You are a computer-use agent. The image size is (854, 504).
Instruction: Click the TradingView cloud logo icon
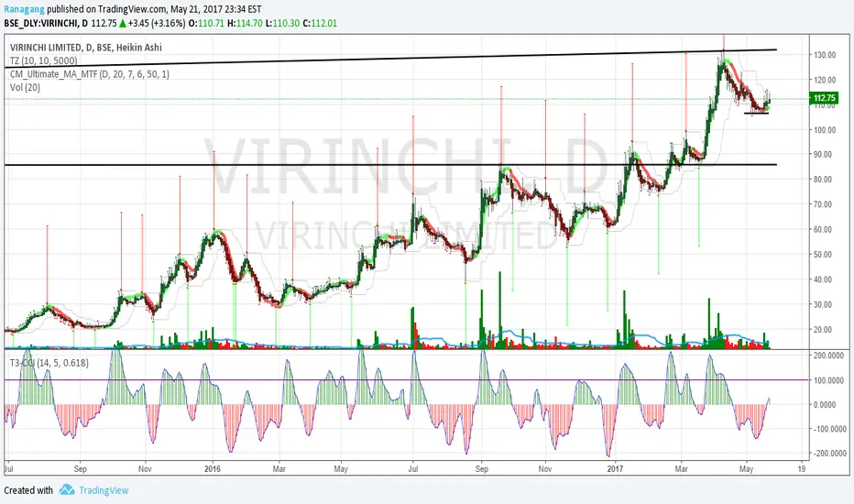click(x=67, y=490)
